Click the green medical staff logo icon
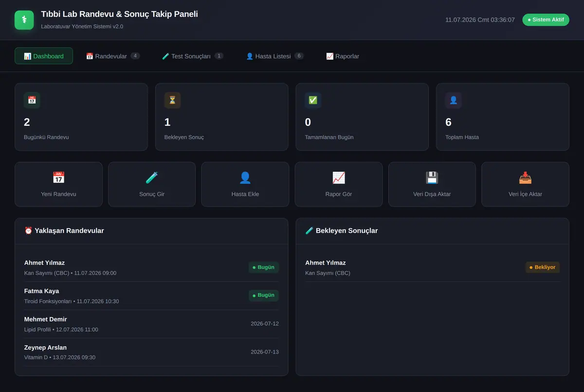 pos(24,20)
